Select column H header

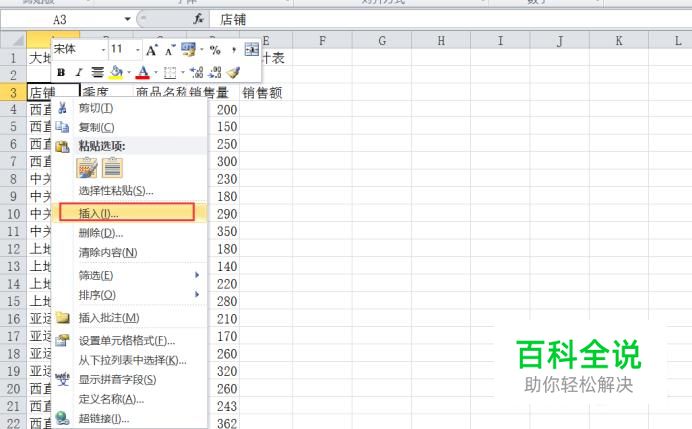[441, 41]
